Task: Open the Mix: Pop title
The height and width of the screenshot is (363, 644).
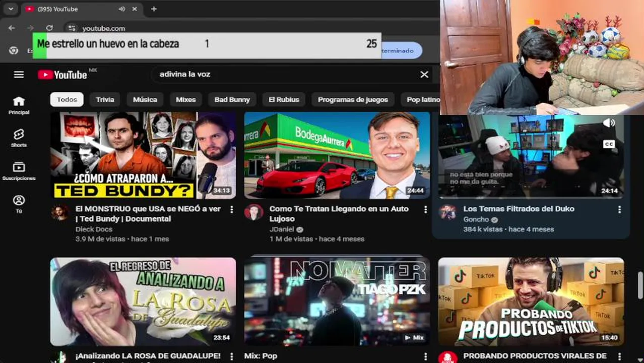Action: click(x=261, y=356)
